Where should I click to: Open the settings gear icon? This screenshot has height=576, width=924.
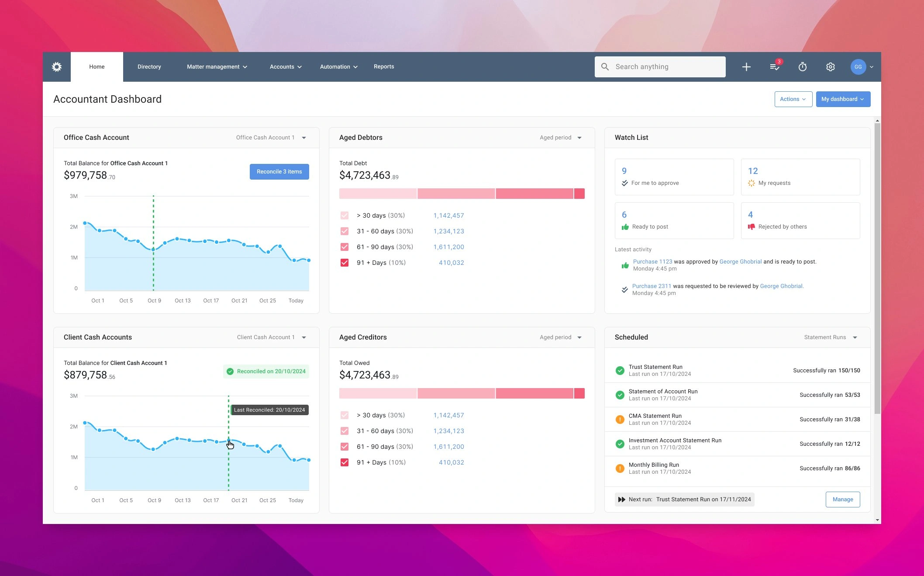coord(830,67)
